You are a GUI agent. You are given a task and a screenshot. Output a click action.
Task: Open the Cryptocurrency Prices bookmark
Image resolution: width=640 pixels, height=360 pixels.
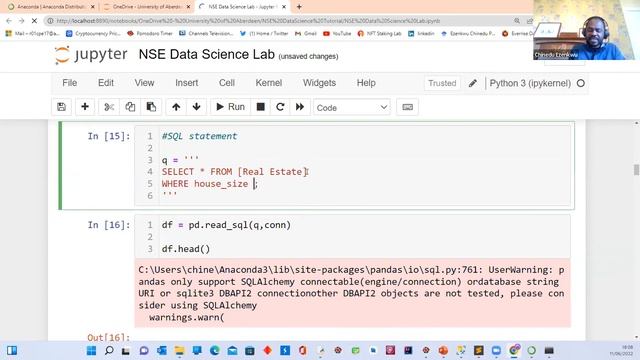[x=93, y=33]
